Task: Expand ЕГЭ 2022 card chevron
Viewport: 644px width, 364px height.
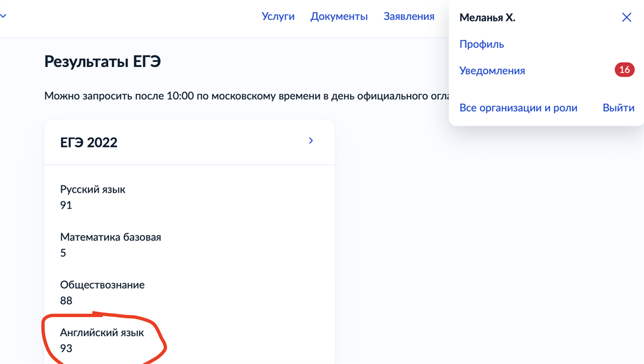Action: 311,140
